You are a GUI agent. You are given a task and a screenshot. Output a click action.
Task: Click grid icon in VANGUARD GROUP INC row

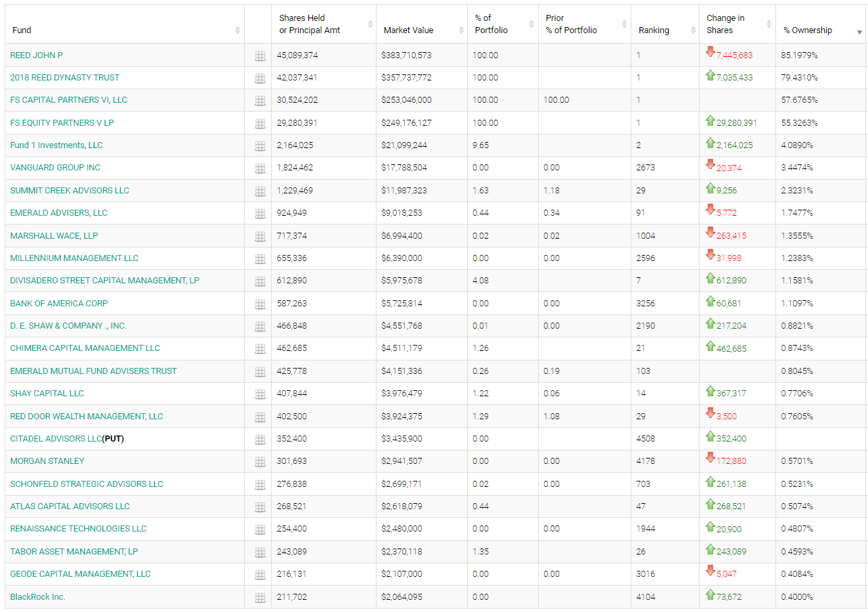(260, 169)
